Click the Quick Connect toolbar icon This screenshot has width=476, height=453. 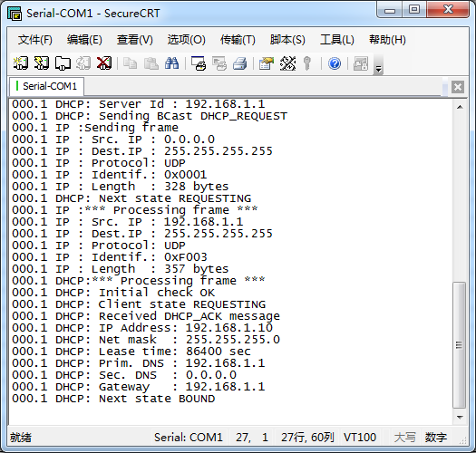[x=42, y=63]
